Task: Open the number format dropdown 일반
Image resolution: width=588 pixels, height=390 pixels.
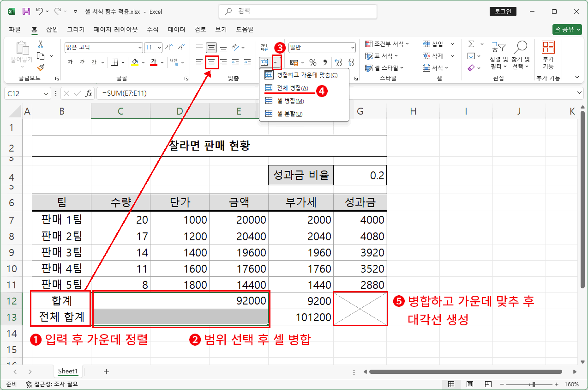Action: pos(353,48)
